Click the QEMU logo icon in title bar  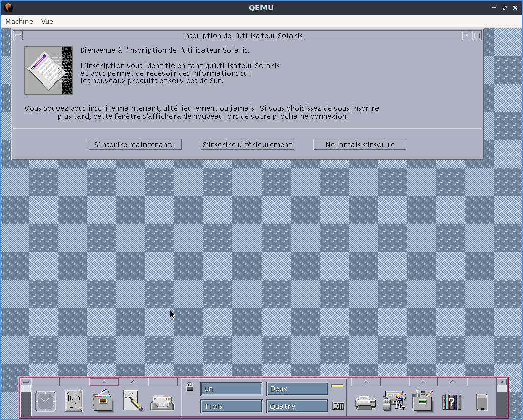tap(8, 7)
